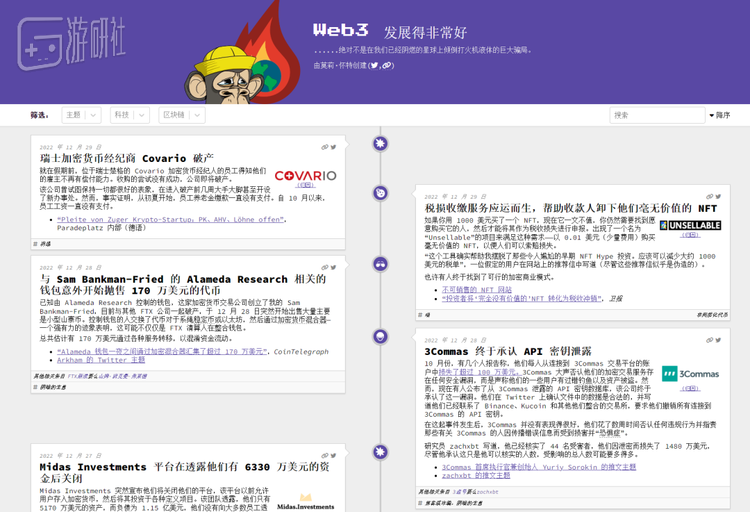
Task: Open the creator's website link icon in header
Action: (x=386, y=66)
